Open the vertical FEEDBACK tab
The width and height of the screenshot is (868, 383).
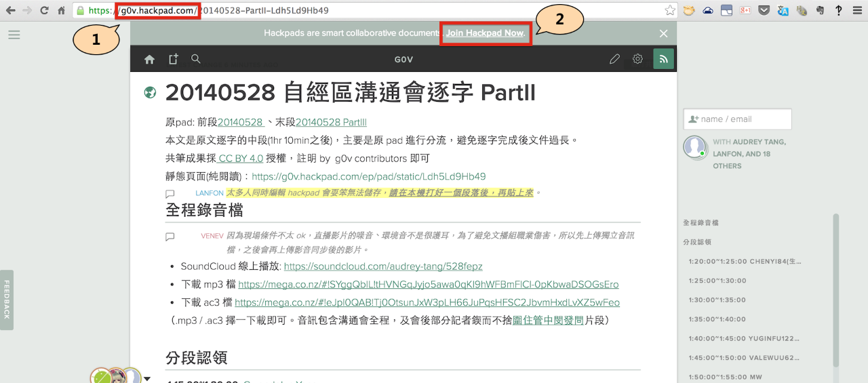tap(7, 300)
